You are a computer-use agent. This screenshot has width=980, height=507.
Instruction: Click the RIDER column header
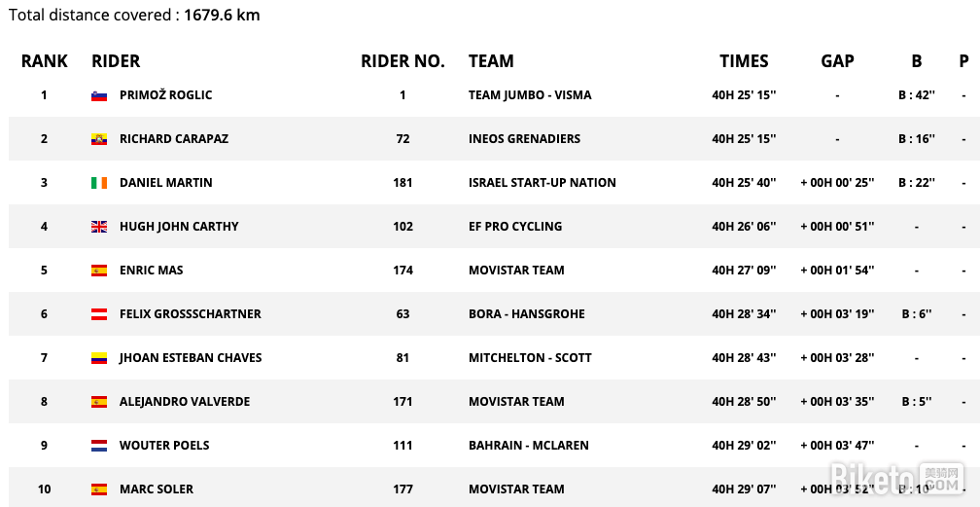116,61
